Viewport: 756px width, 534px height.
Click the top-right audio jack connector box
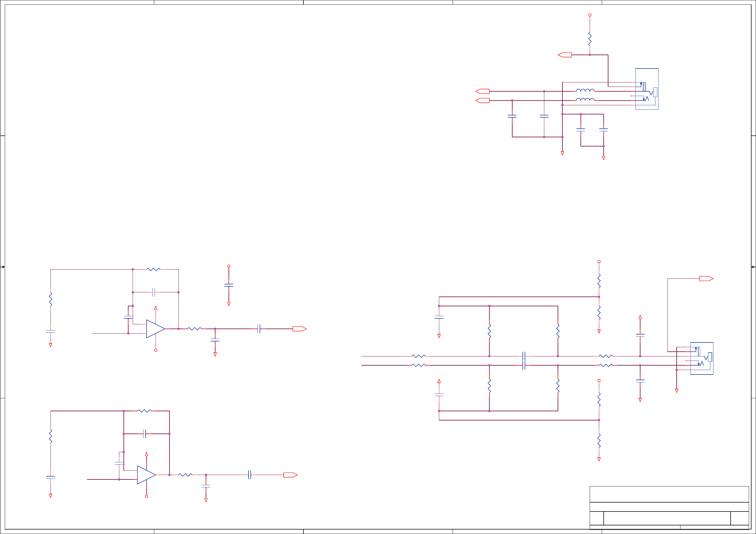click(x=647, y=89)
